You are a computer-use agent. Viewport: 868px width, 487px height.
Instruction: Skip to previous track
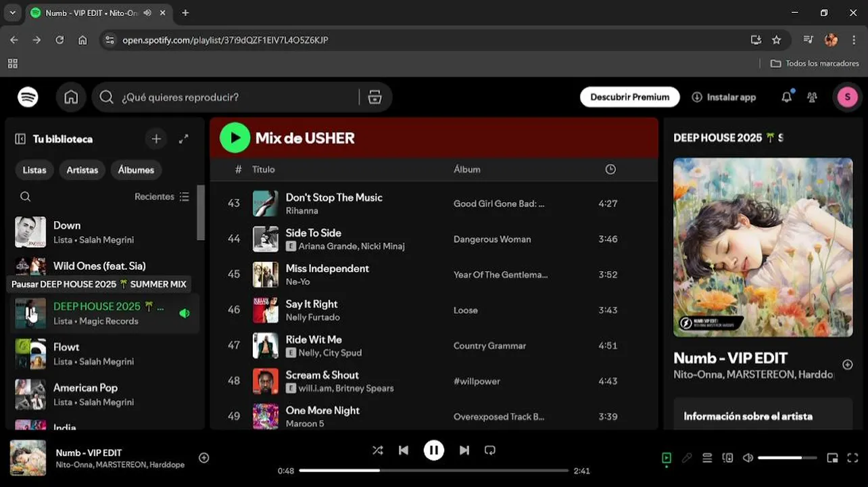coord(404,450)
